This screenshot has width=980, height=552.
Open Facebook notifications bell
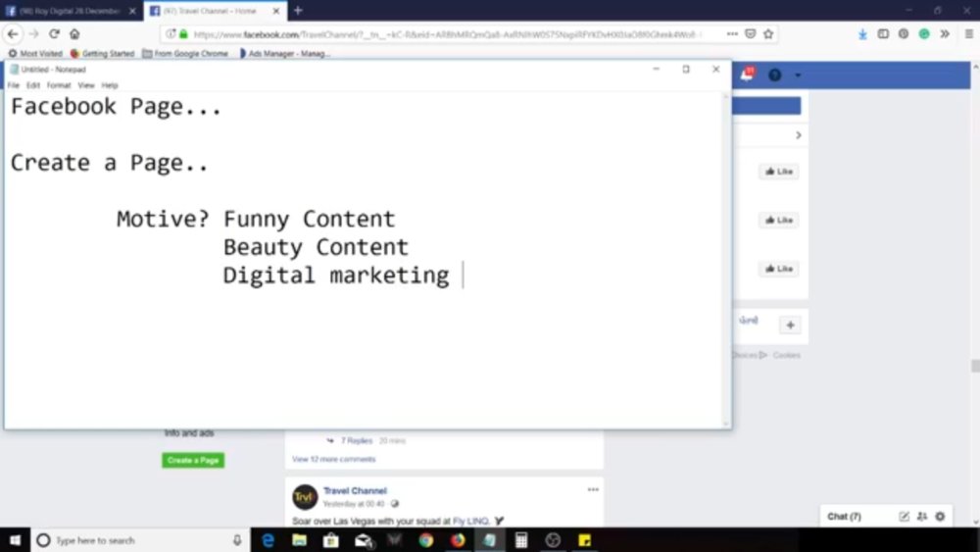click(747, 75)
